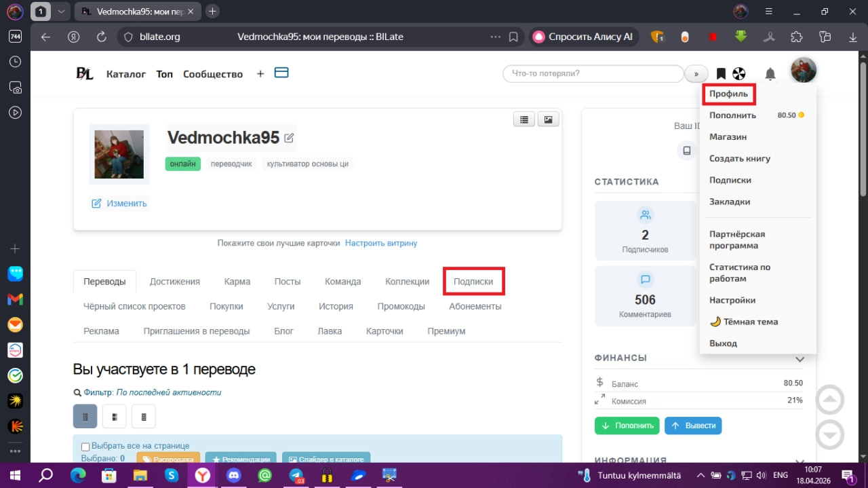868x488 pixels.
Task: Click the BL site logo
Action: [x=85, y=73]
